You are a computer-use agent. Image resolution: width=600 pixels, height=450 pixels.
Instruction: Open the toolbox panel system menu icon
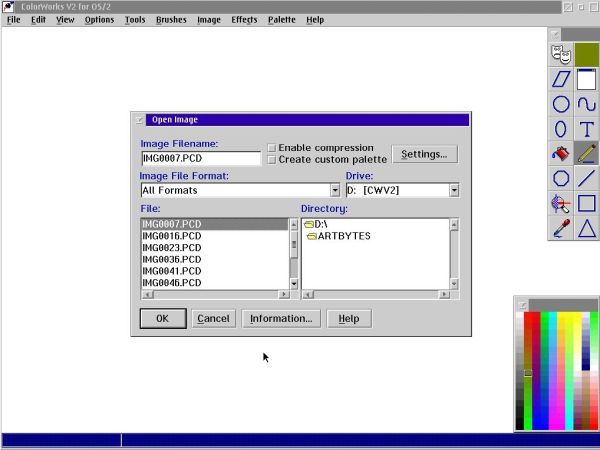555,35
